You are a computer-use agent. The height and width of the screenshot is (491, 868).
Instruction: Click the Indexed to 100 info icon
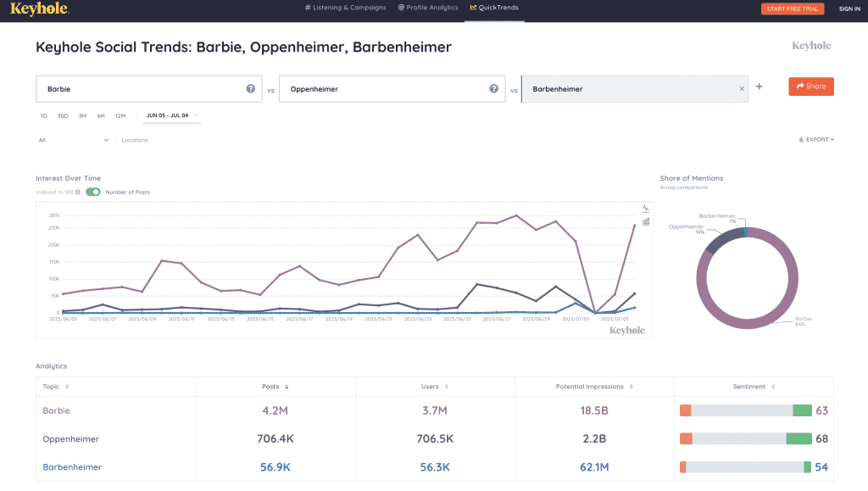pos(77,192)
